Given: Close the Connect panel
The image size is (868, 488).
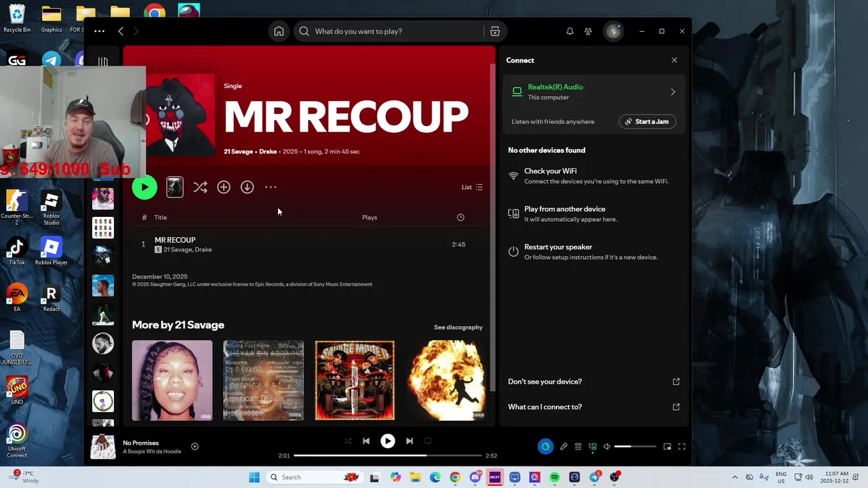Looking at the screenshot, I should click(x=674, y=60).
